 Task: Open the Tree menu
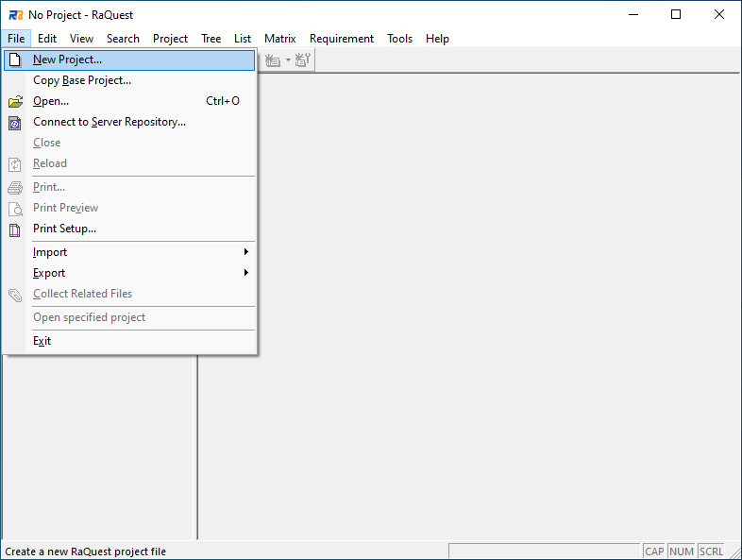pyautogui.click(x=211, y=39)
